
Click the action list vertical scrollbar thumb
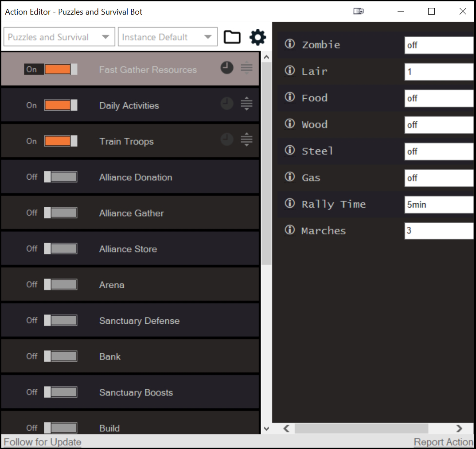(266, 163)
